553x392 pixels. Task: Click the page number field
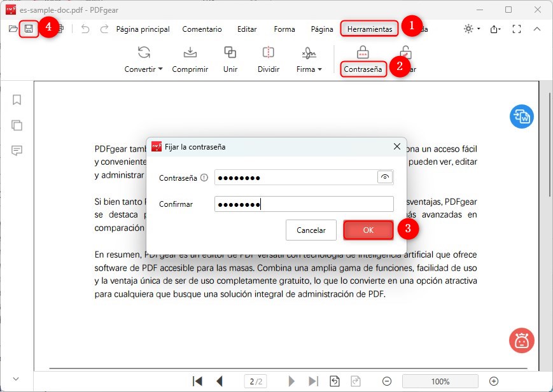point(256,381)
